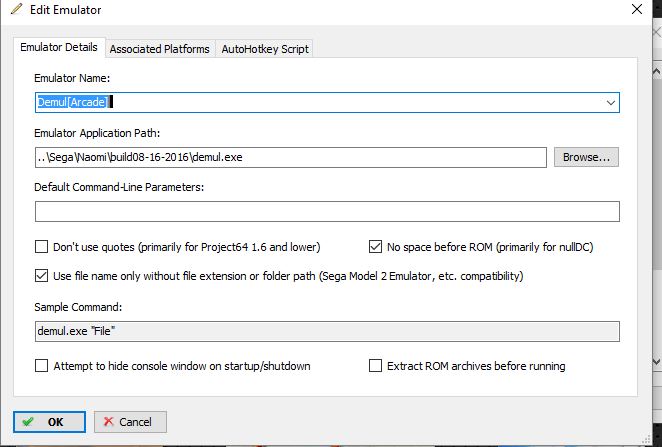Image resolution: width=662 pixels, height=447 pixels.
Task: Uncheck No space before ROM option
Action: point(376,246)
